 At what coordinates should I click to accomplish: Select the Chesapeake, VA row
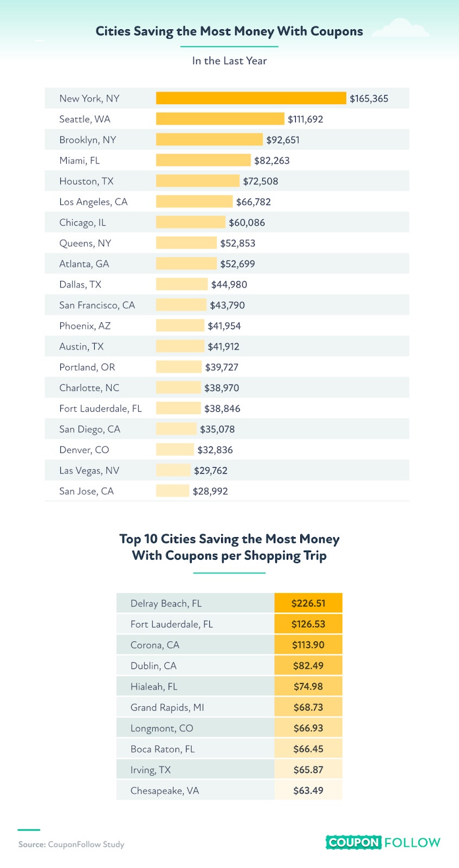229,790
